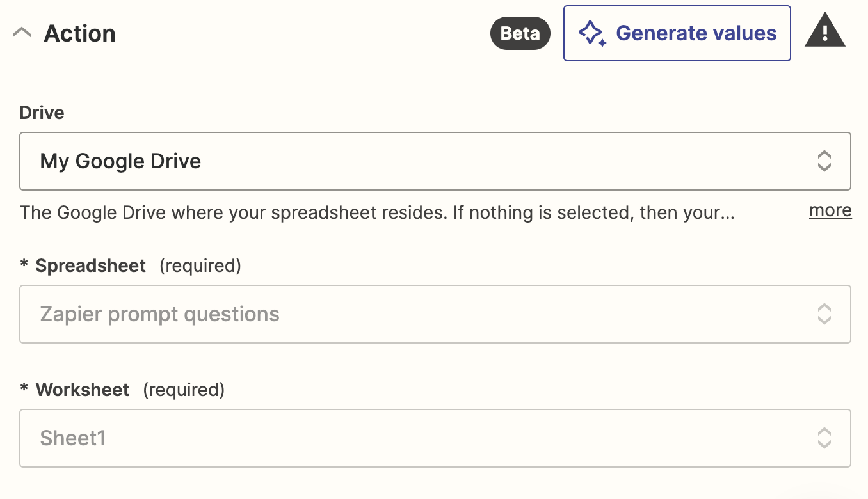Expand the description with the more link
Screen dimensions: 868x499
[x=830, y=210]
